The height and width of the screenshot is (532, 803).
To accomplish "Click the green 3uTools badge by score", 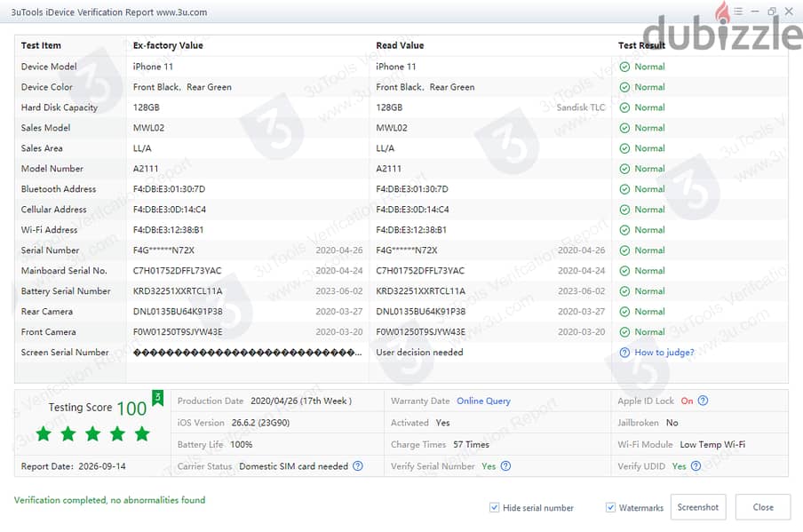I will [158, 398].
